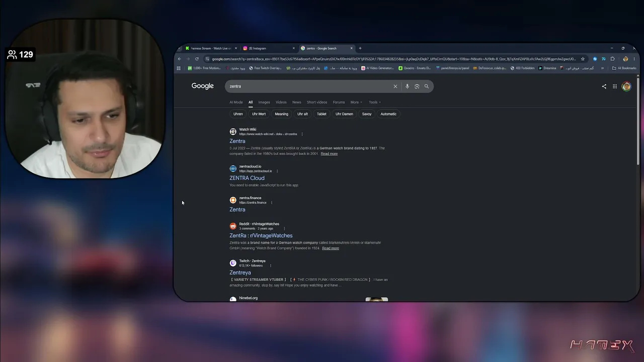Click the Uhr Wert suggestion chip
The image size is (644, 362).
[259, 114]
